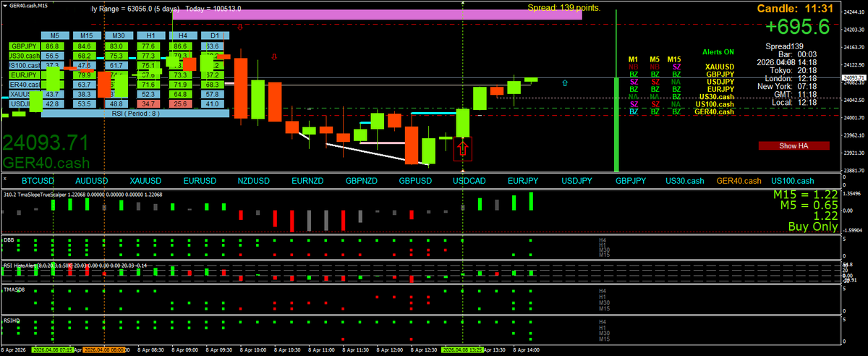This screenshot has height=356, width=868.
Task: Switch chart to BTCUSD in symbol bar
Action: [38, 181]
